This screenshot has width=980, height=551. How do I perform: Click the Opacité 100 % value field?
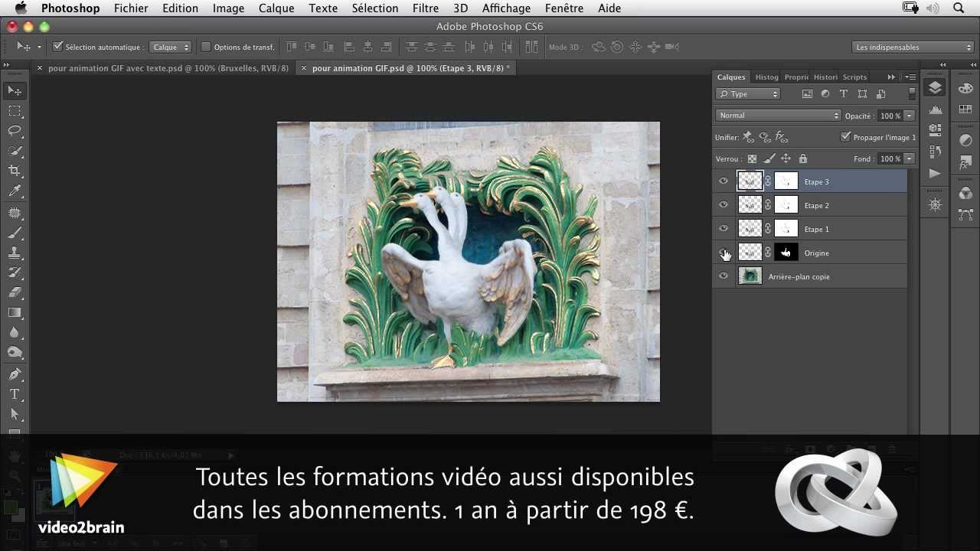pyautogui.click(x=890, y=116)
